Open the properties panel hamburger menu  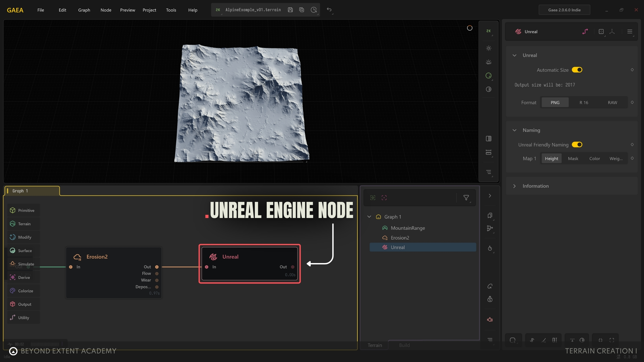click(x=630, y=32)
